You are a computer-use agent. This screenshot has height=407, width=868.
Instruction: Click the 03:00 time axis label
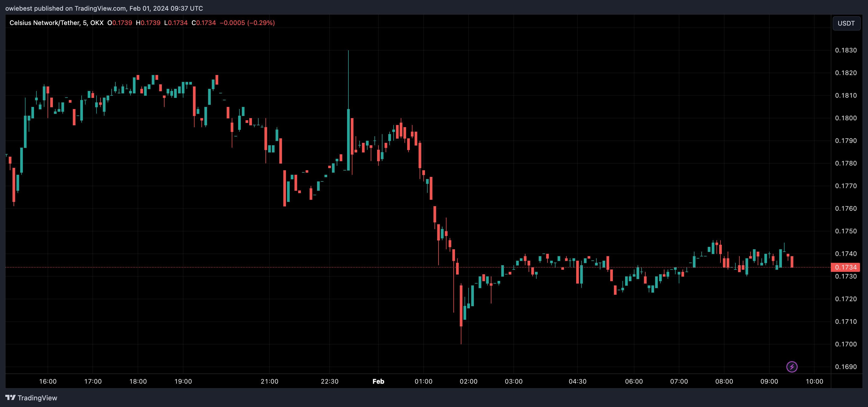[x=514, y=381]
